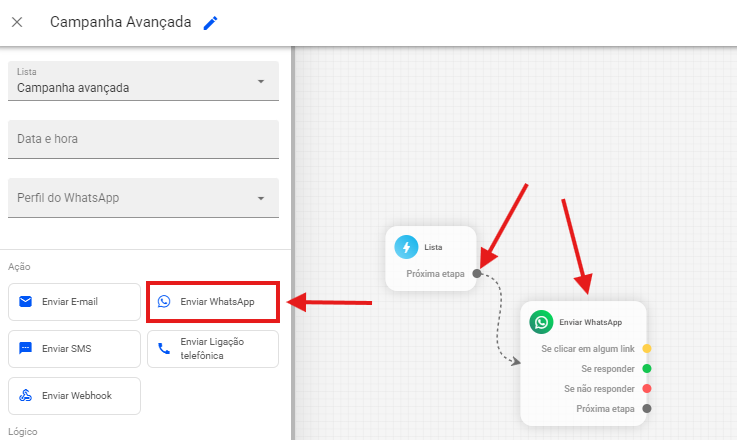Click the webhook icon in Enviar Webhook

[26, 395]
